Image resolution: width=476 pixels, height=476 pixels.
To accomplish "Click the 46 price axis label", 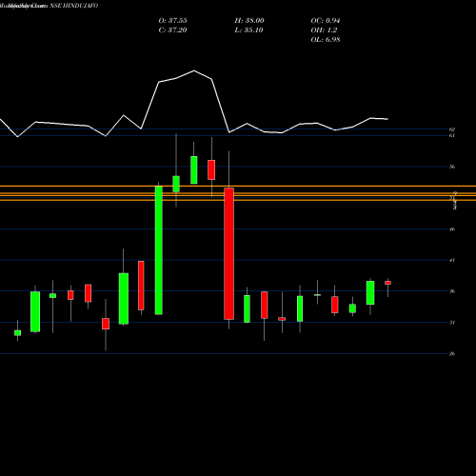I will [x=452, y=229].
